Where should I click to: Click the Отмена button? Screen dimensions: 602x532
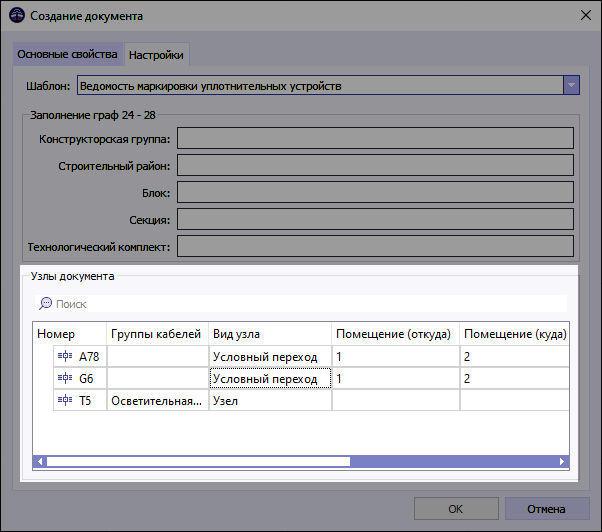click(x=547, y=509)
